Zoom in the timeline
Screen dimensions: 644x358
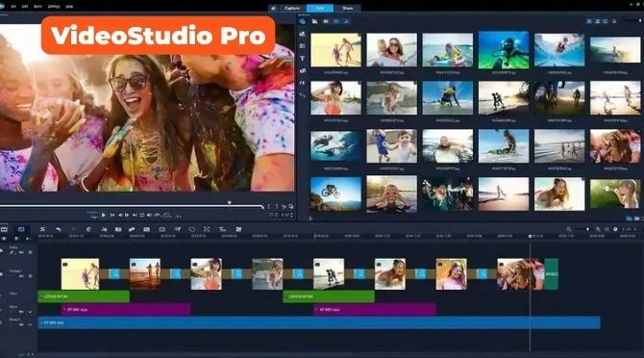click(x=599, y=229)
